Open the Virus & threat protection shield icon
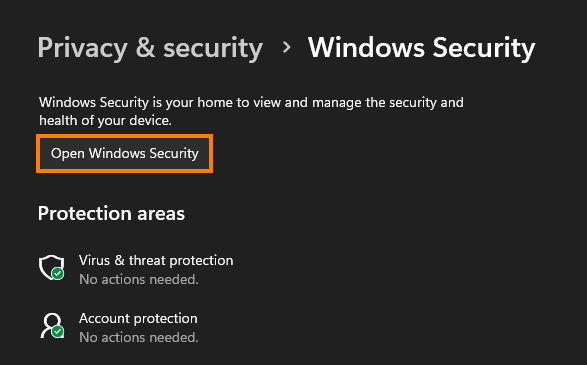 (52, 267)
